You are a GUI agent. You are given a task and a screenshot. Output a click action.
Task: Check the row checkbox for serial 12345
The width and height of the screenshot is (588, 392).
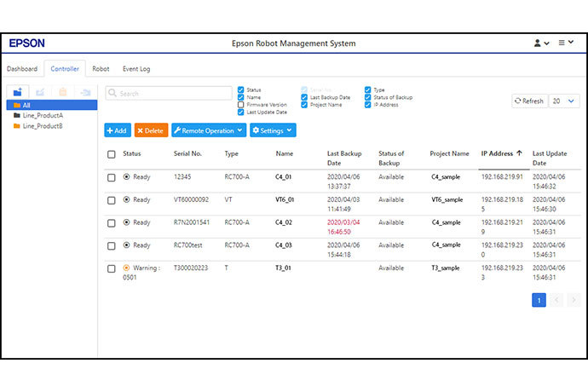[x=112, y=177]
